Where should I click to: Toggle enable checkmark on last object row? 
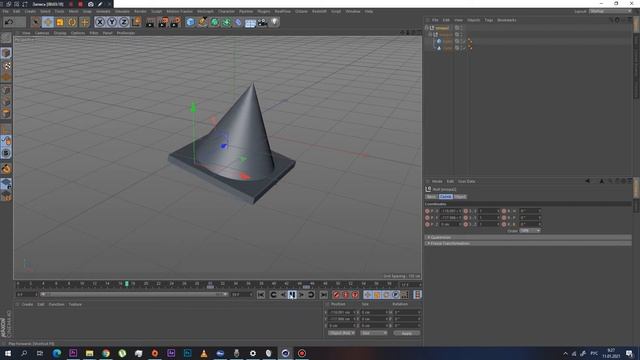coord(463,48)
